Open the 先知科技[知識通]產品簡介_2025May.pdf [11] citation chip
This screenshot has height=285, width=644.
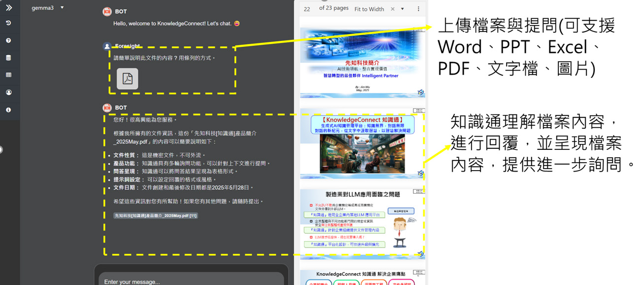coord(156,215)
